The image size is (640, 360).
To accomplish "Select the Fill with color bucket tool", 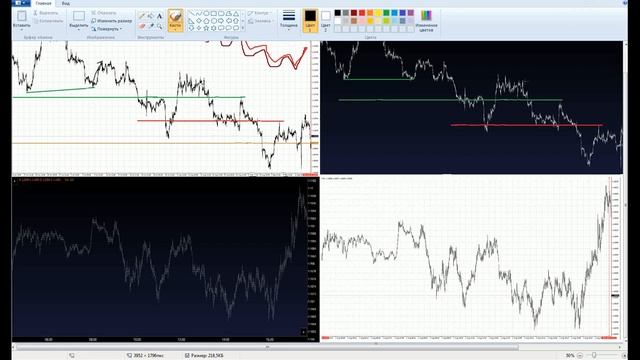I will [151, 16].
